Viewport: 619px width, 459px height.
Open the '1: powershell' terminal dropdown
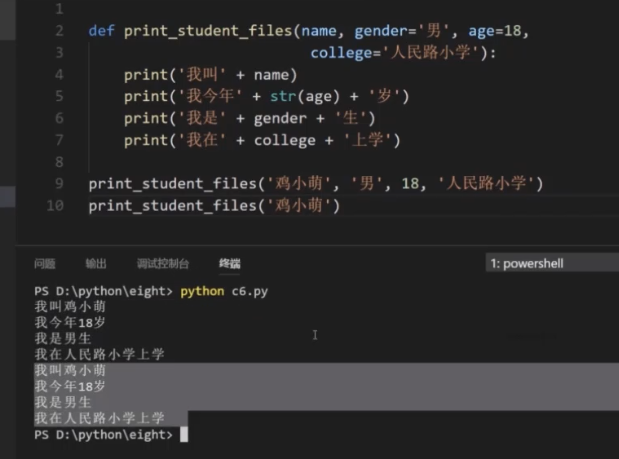coord(552,263)
